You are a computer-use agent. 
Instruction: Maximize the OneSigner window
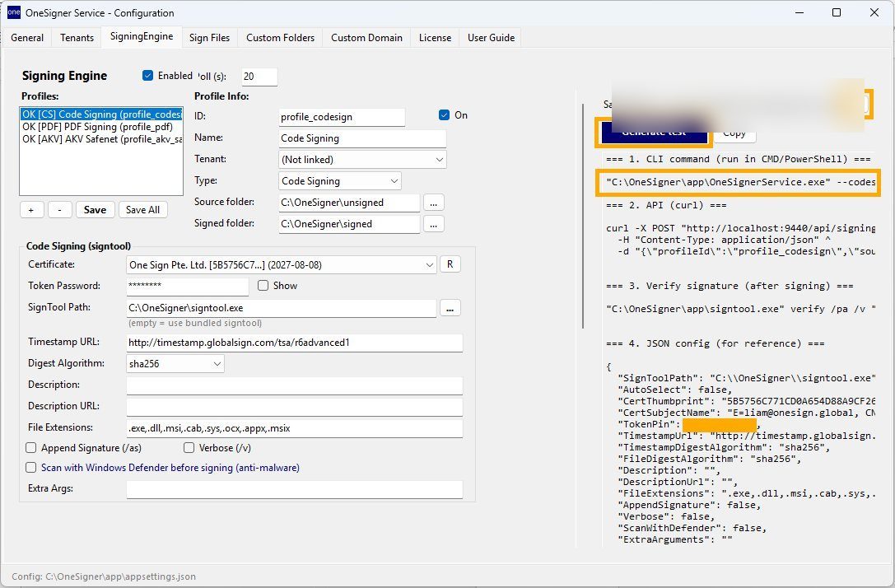pos(837,12)
